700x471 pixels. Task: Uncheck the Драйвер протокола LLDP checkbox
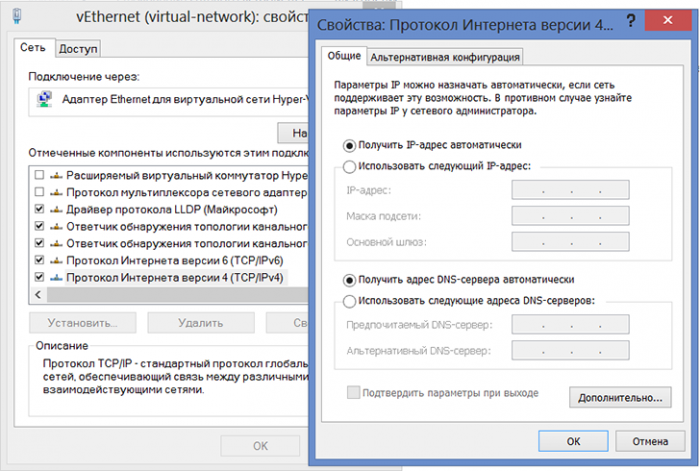click(39, 209)
